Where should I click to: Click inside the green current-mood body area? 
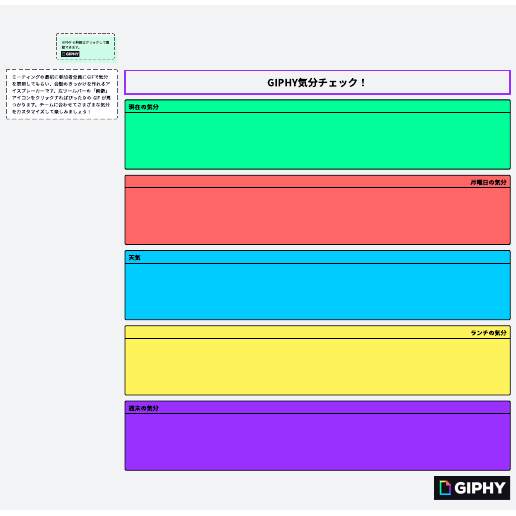pos(317,141)
